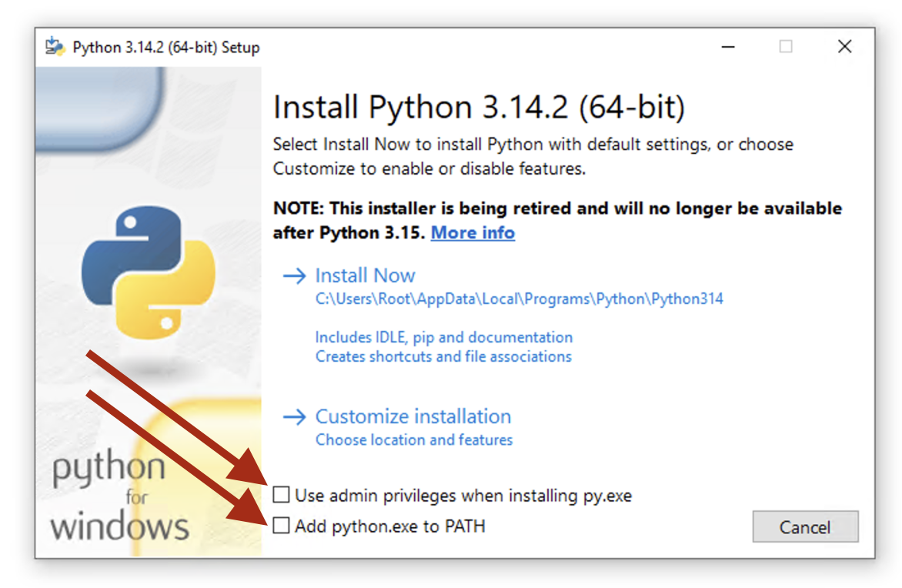Click "Choose location and features" subtitle
The height and width of the screenshot is (588, 902).
coord(414,440)
